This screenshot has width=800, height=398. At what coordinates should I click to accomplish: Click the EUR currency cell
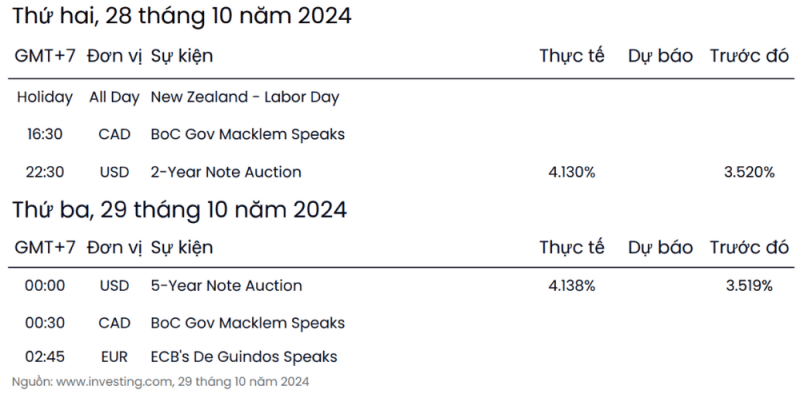tap(114, 357)
